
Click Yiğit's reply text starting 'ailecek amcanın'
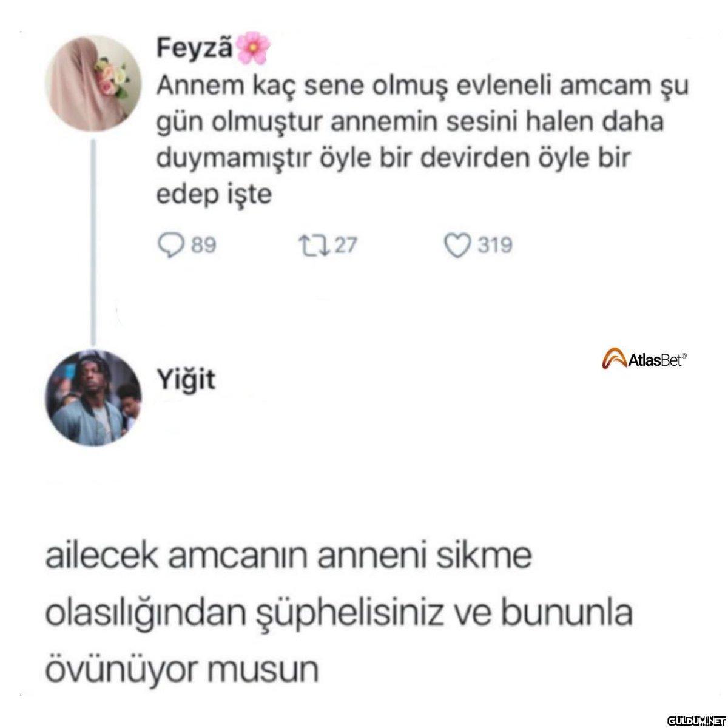pos(339,613)
